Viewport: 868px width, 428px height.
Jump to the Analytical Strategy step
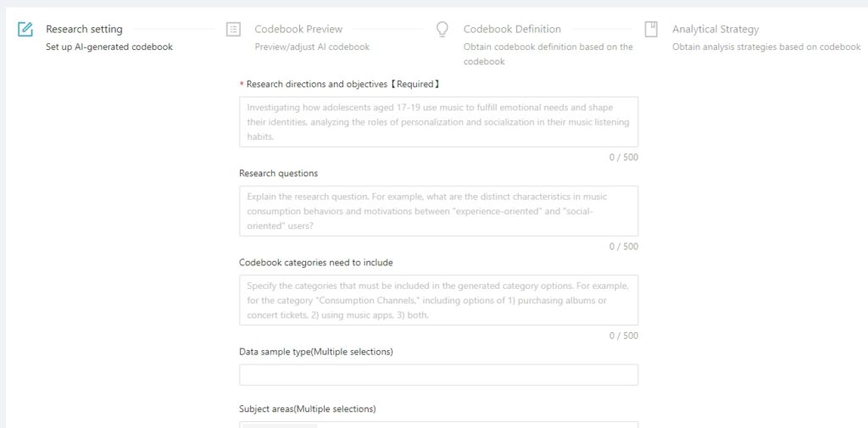point(715,30)
